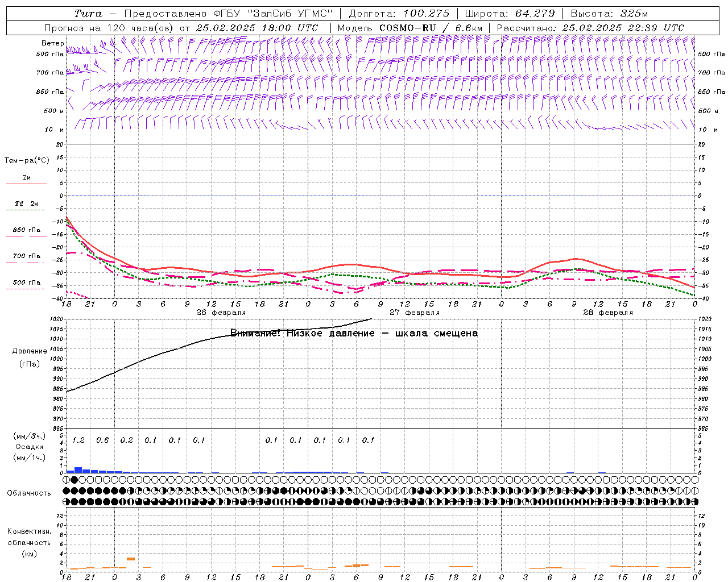Click the "10 м" wind level label on left

point(54,130)
